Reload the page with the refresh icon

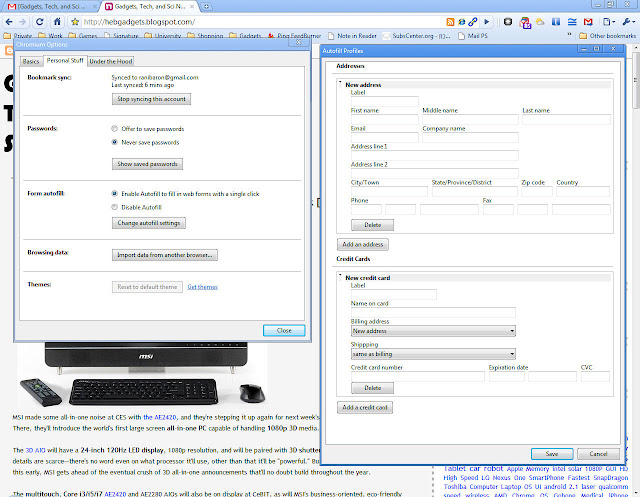[x=40, y=22]
